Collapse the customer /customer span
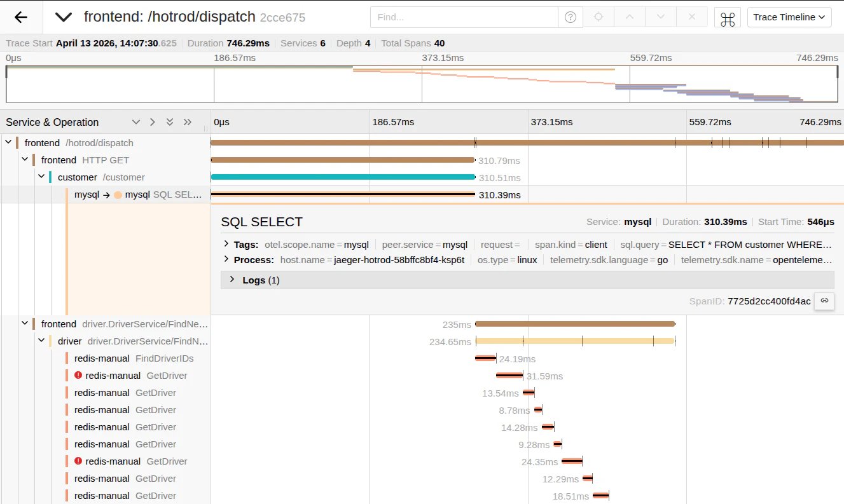844x504 pixels. point(41,177)
